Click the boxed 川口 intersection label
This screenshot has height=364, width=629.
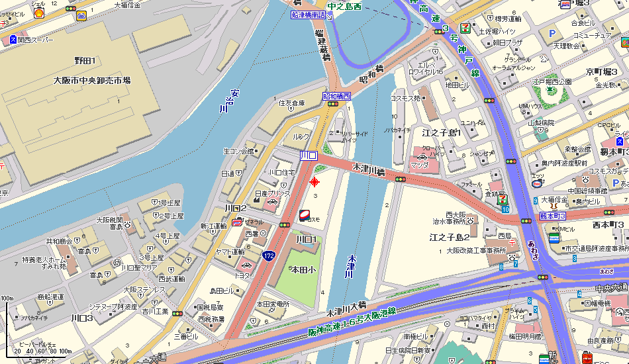309,156
